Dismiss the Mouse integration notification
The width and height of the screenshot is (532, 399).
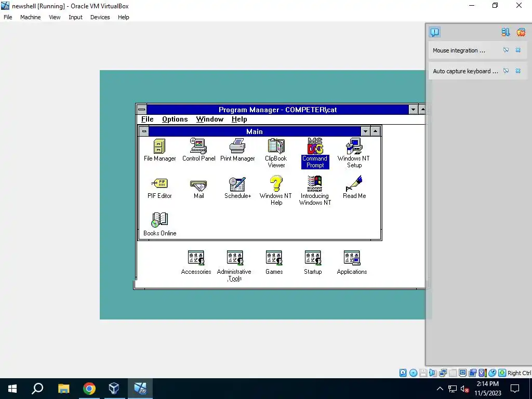tap(518, 50)
